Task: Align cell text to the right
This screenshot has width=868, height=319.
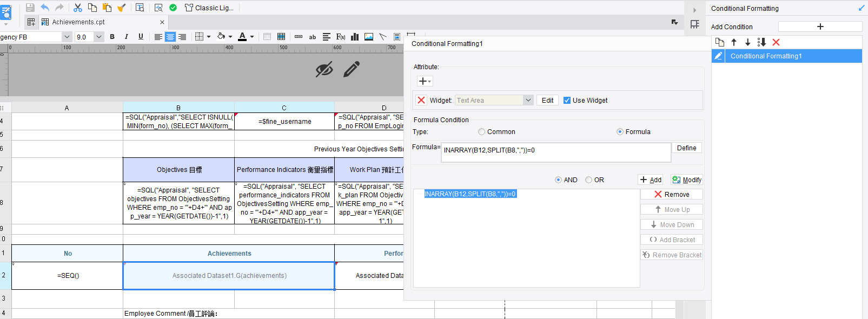Action: pos(182,37)
